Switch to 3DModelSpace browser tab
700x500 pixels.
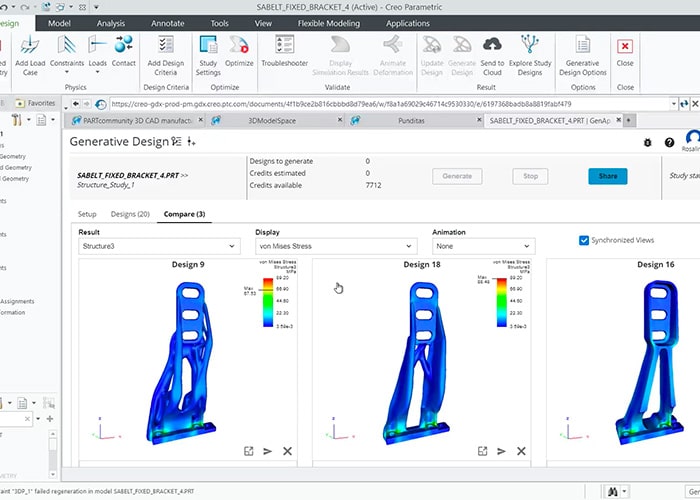(272, 121)
